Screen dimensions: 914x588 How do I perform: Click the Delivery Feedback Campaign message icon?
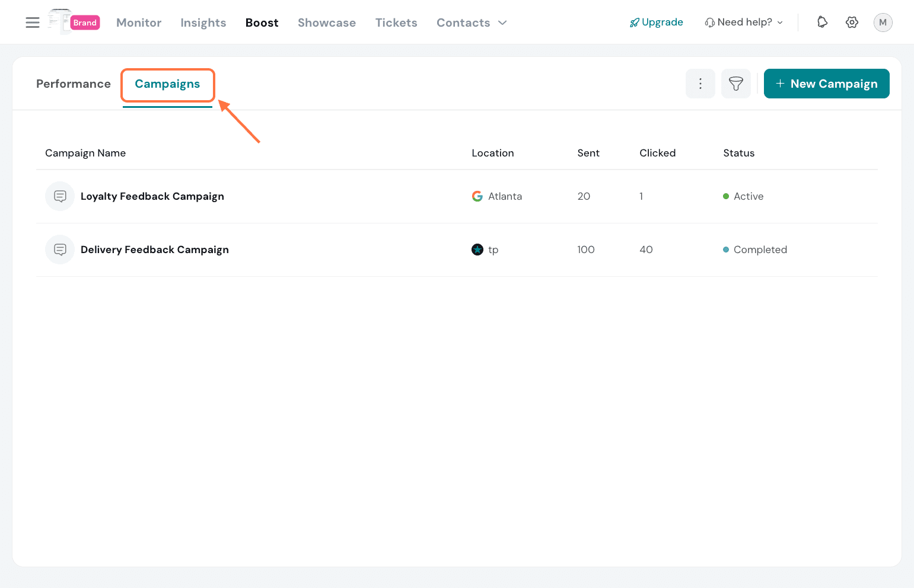click(x=59, y=250)
